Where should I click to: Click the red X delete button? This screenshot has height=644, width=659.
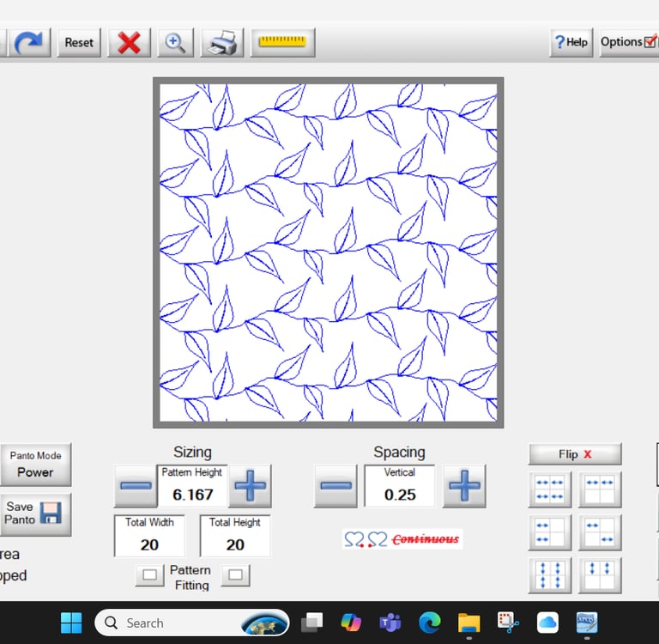pos(129,42)
